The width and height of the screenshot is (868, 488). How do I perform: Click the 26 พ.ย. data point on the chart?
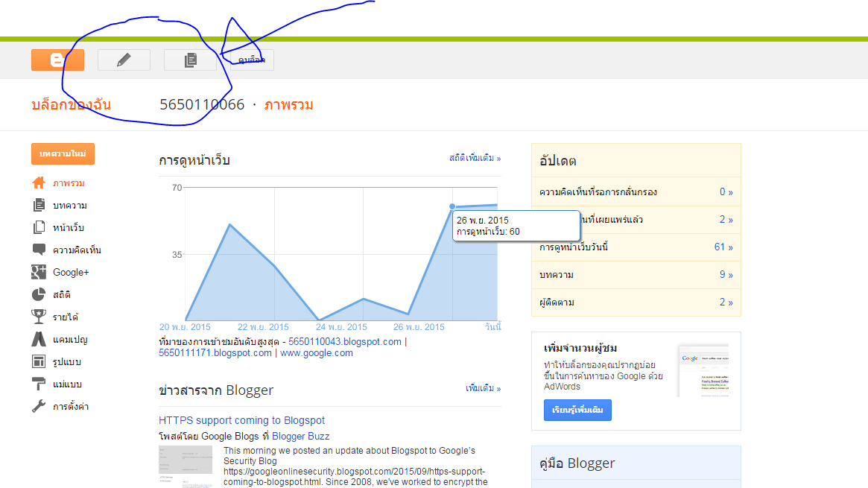point(452,206)
